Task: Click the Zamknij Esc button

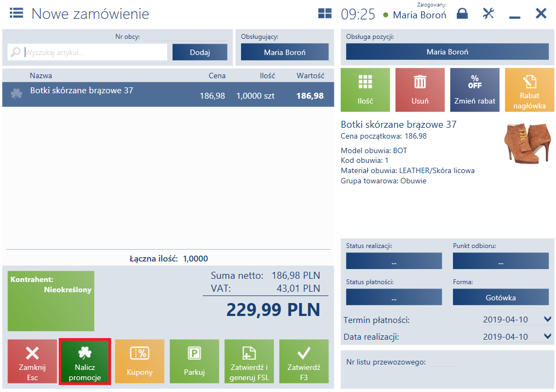Action: click(x=32, y=361)
